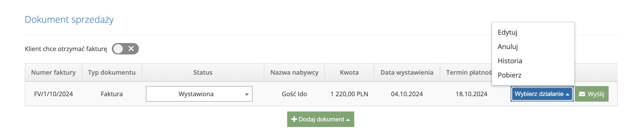Select Pobierz to download the invoice

coord(510,75)
